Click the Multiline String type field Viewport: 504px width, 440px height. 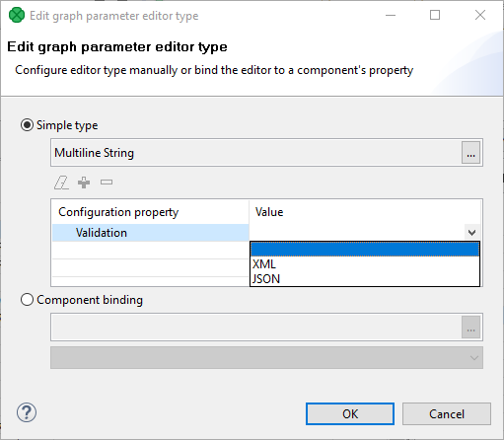tap(256, 153)
